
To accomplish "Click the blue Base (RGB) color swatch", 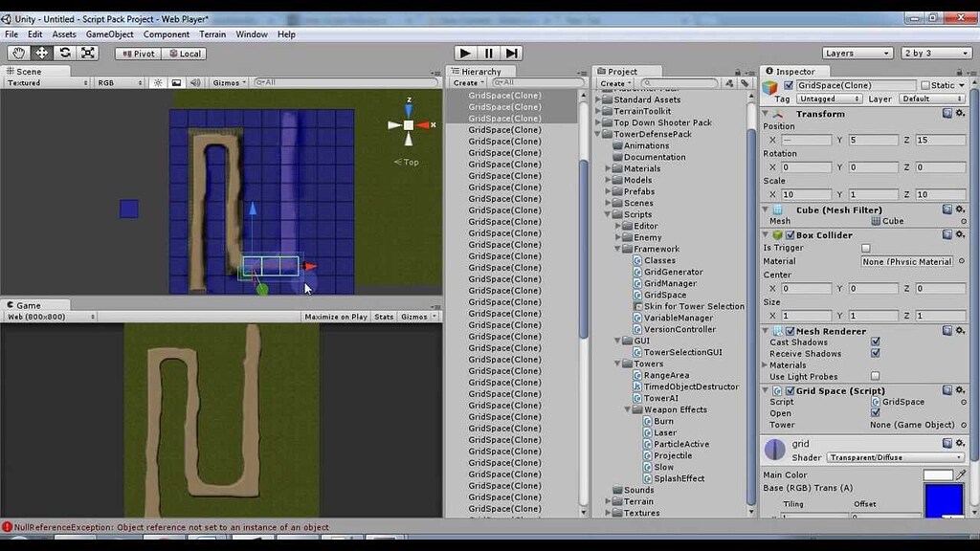I will point(944,496).
